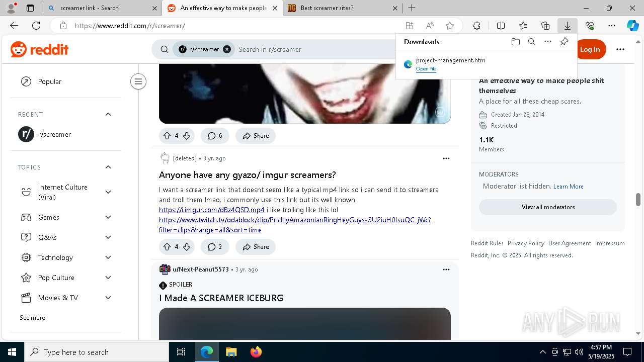Screen dimensions: 644x362
Task: Click the page vertical scrollbar thumb
Action: click(x=638, y=200)
